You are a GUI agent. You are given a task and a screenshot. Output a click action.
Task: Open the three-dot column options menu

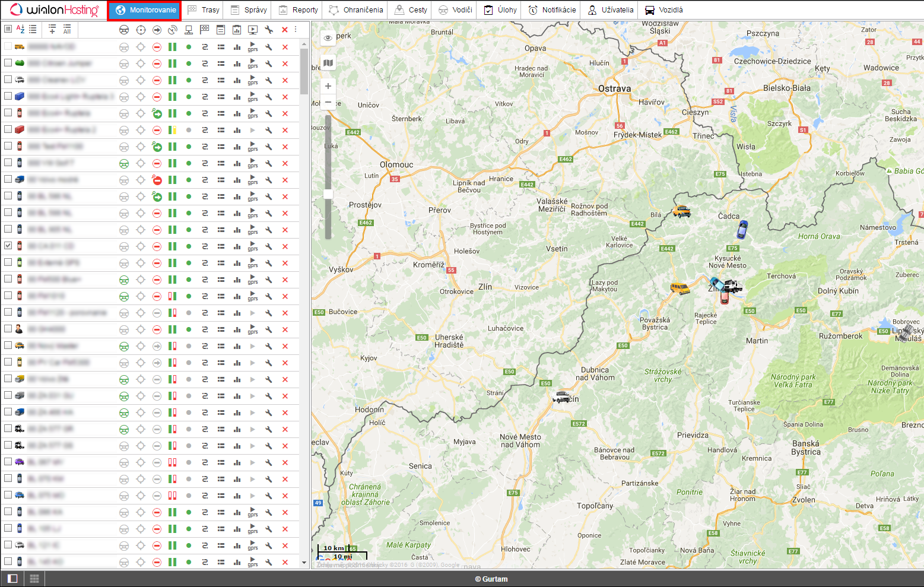(296, 29)
